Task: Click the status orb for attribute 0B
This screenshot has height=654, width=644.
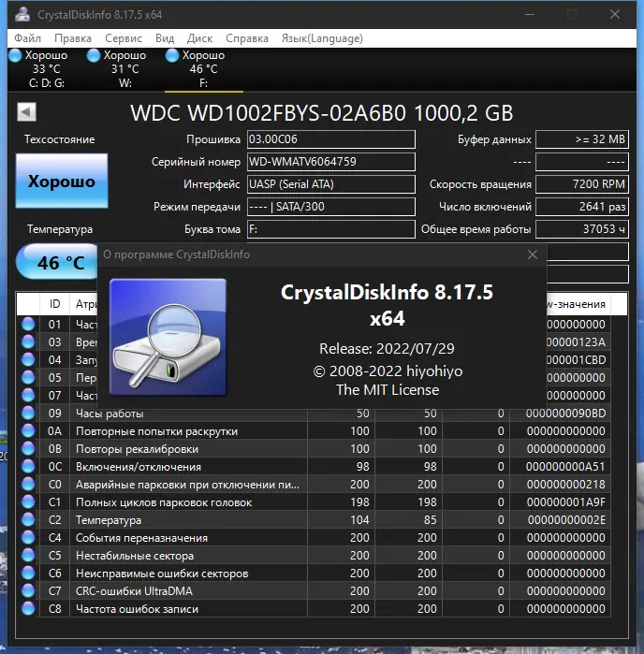Action: (28, 449)
